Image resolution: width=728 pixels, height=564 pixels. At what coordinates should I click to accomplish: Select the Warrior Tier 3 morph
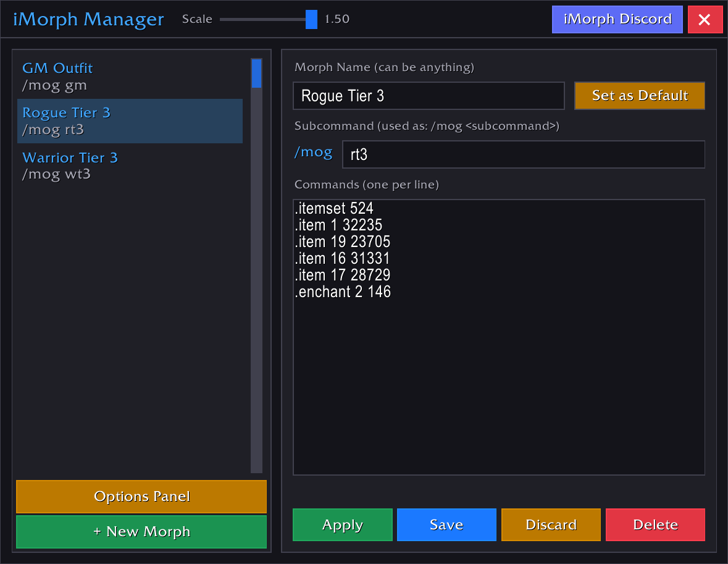[130, 166]
